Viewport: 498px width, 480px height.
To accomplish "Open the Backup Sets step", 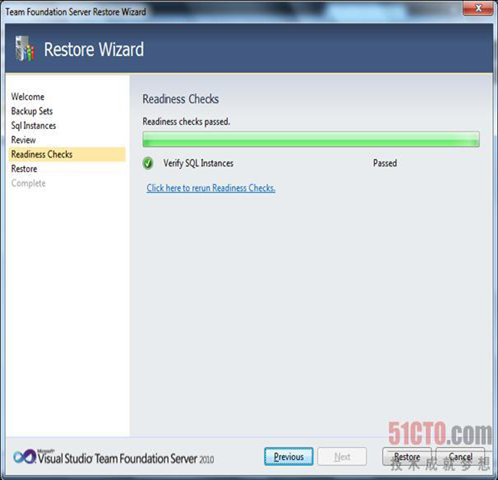I will [32, 111].
